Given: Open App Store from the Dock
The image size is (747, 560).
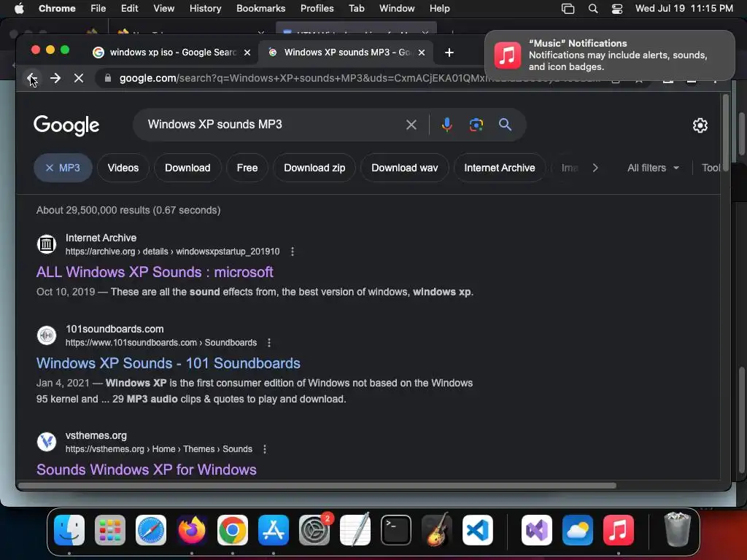Looking at the screenshot, I should pyautogui.click(x=274, y=530).
